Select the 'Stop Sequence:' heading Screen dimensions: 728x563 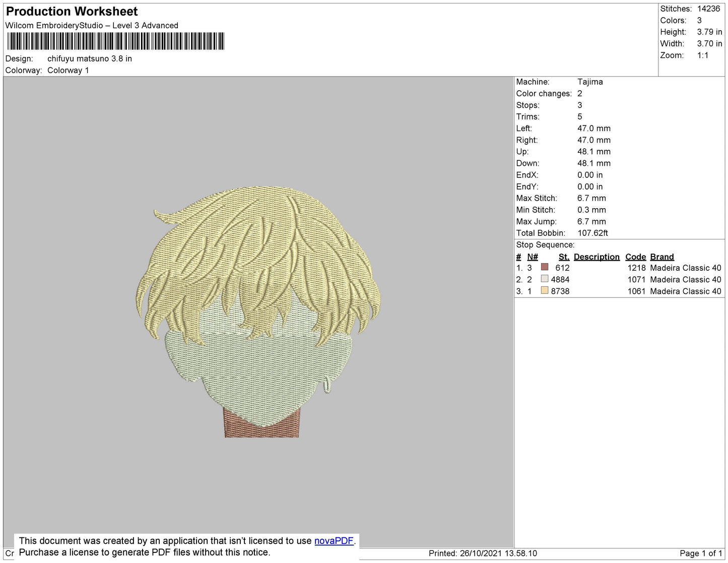[545, 245]
